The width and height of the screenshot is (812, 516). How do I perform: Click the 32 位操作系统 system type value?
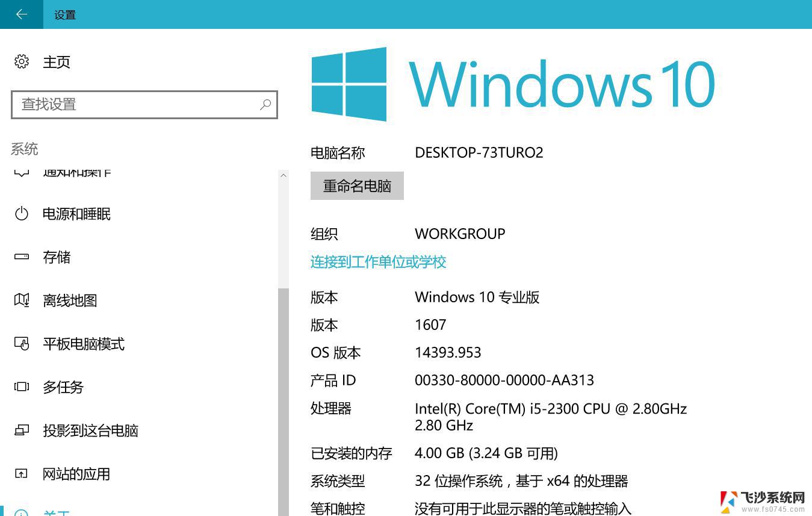point(521,481)
